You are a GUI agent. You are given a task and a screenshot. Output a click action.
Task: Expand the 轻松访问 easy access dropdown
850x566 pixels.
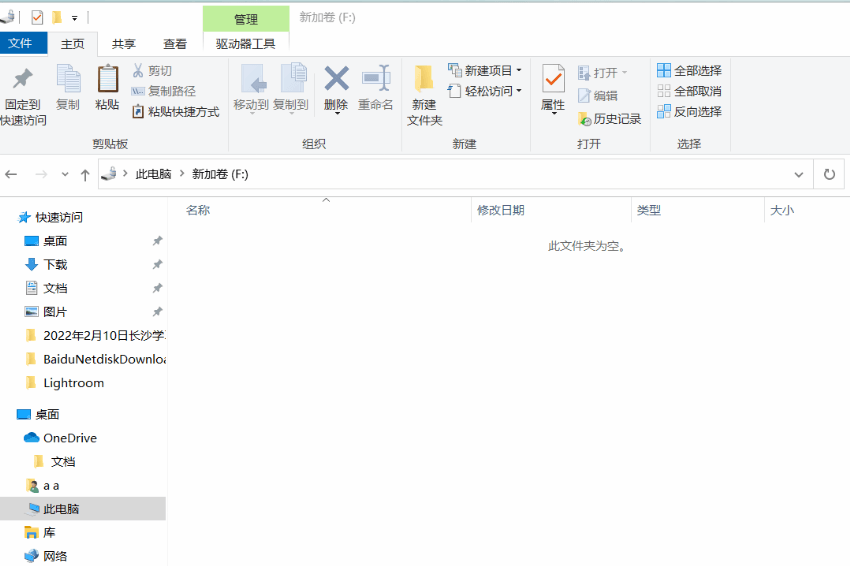tap(519, 91)
